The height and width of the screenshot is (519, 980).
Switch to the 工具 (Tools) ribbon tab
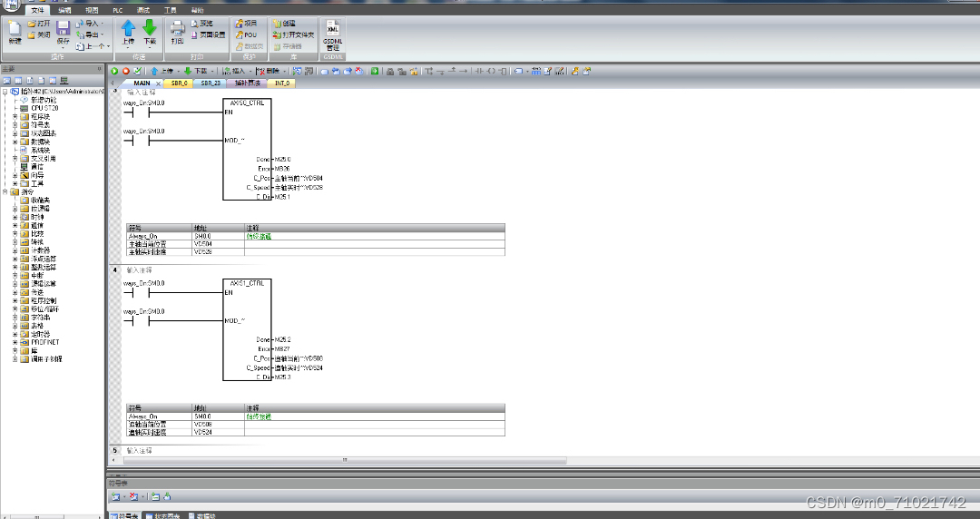tap(170, 10)
